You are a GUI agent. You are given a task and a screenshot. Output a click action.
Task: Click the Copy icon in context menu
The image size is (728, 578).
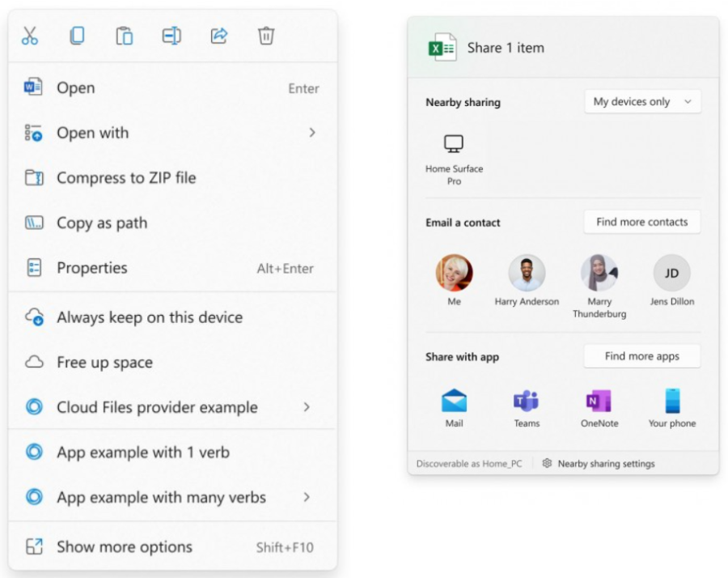77,36
